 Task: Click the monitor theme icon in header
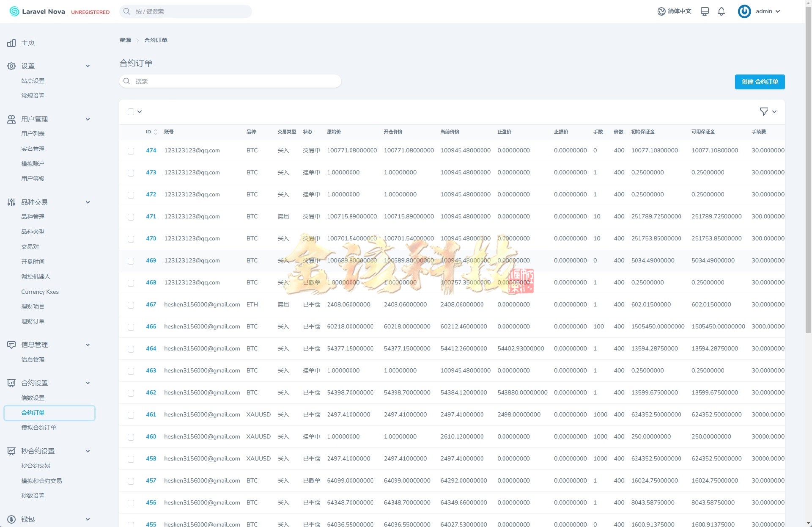[x=705, y=11]
